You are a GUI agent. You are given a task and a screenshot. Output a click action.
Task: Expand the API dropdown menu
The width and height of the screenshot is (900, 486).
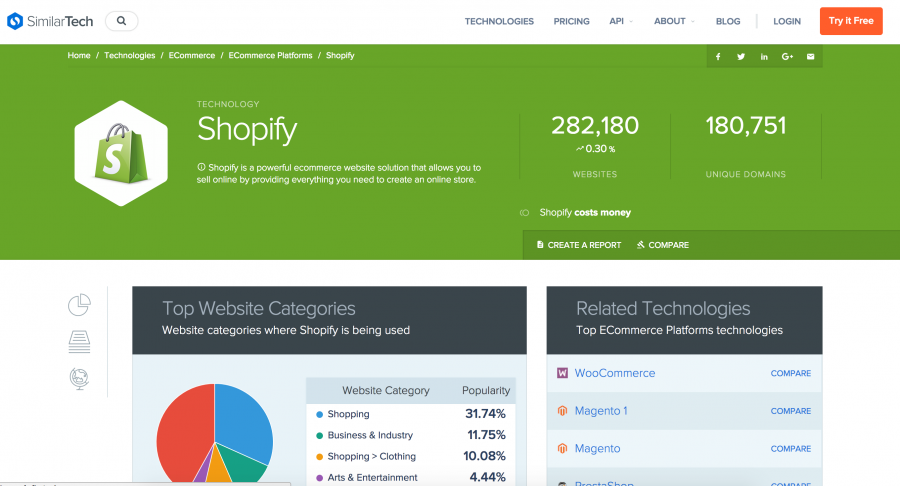pos(620,21)
